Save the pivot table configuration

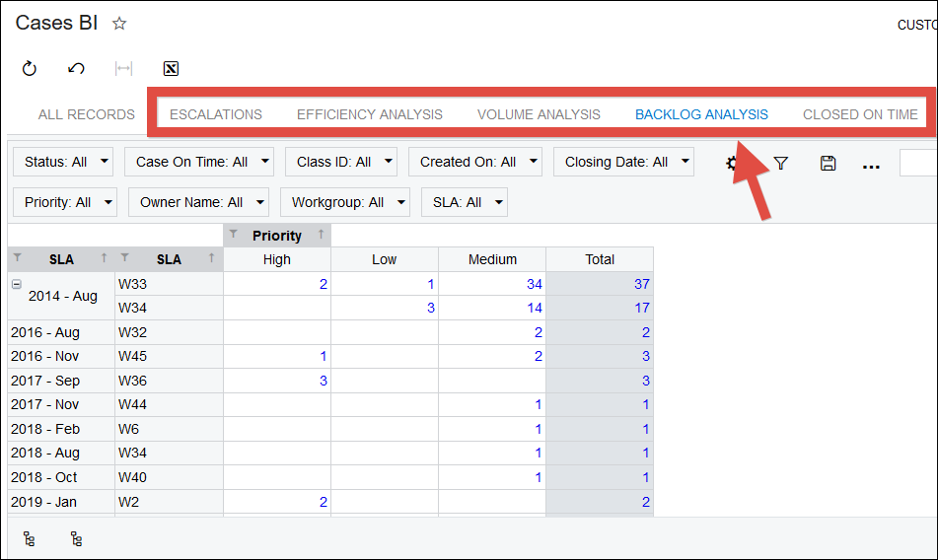click(x=828, y=163)
